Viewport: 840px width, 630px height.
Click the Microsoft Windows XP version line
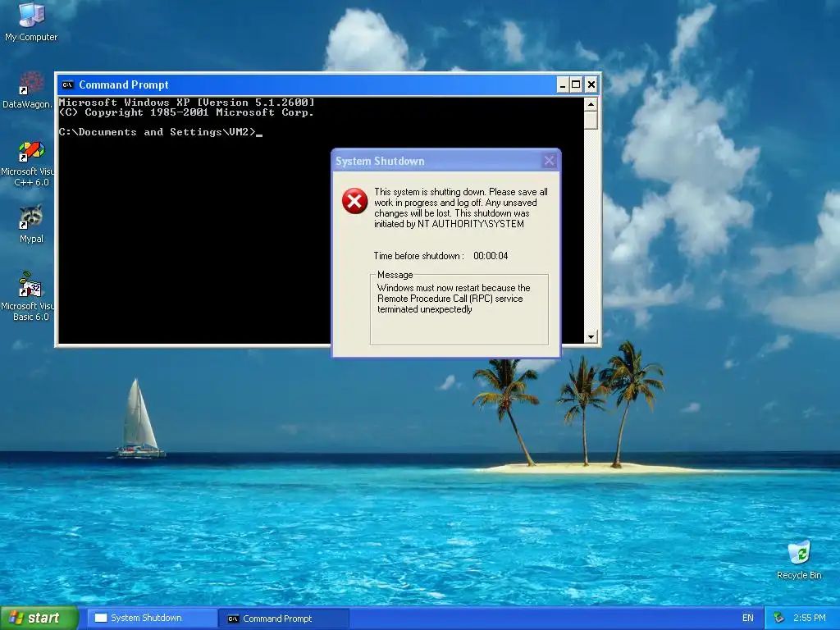186,103
